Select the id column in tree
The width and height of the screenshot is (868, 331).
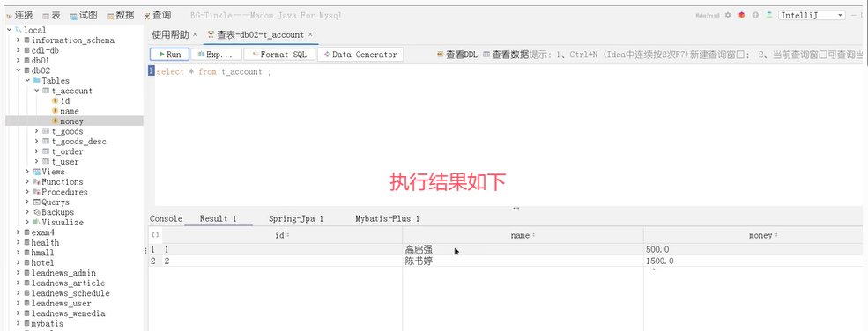(x=61, y=101)
